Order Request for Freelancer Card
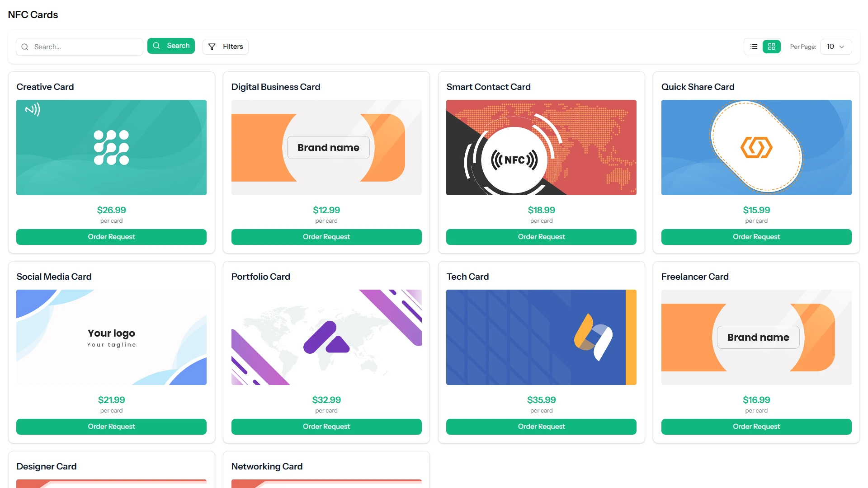868x488 pixels. point(756,427)
